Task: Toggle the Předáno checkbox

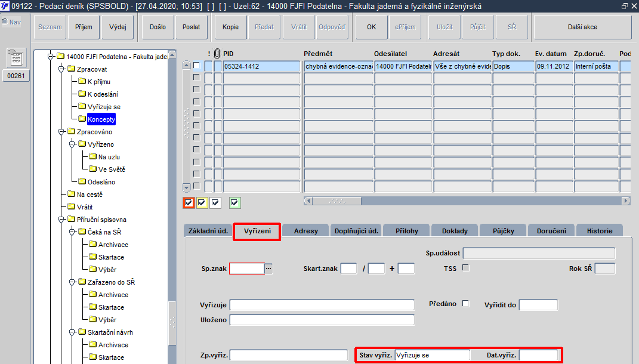Action: [x=466, y=304]
